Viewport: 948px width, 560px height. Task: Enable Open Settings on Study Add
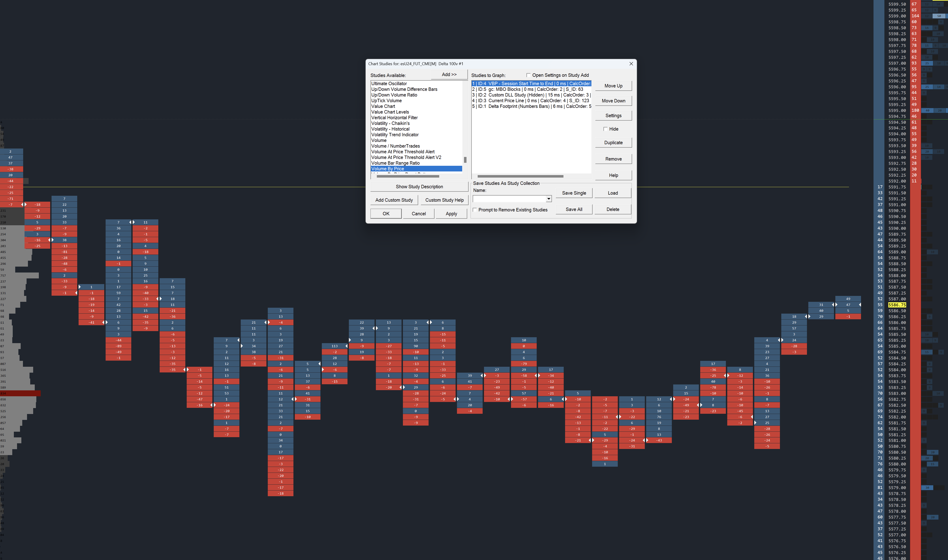(528, 75)
